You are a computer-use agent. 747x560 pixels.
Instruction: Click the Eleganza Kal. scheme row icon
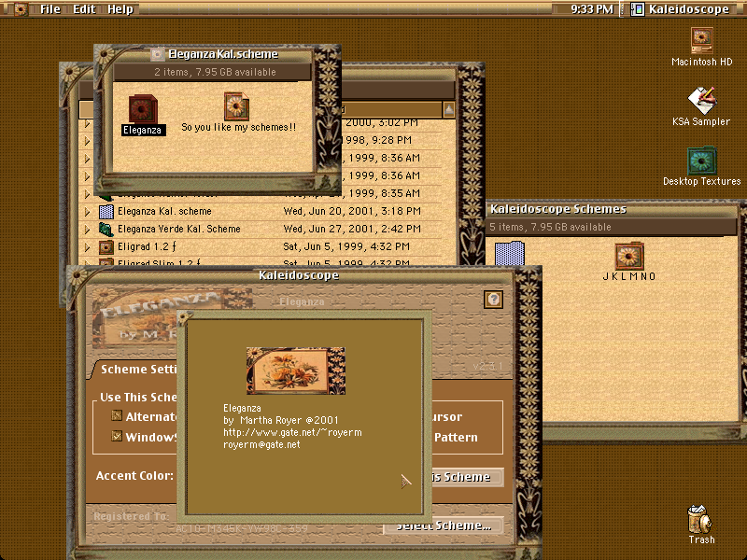pos(106,211)
